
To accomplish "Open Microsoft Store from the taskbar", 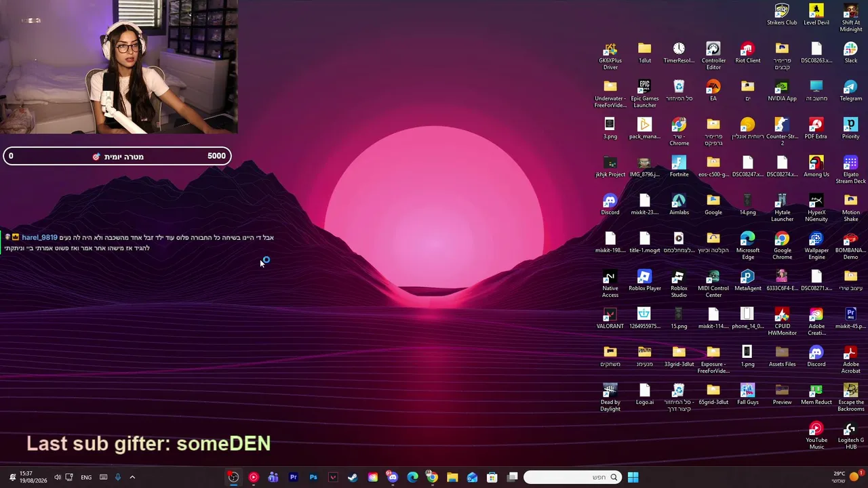I will click(492, 477).
